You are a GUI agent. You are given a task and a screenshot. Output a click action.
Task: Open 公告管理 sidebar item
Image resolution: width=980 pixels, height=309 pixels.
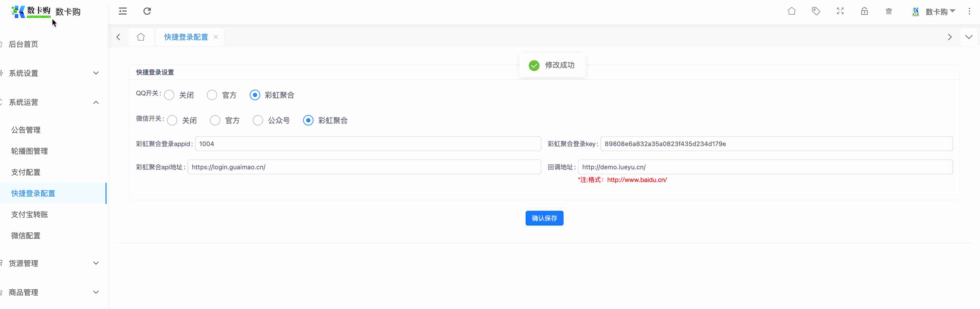[26, 130]
